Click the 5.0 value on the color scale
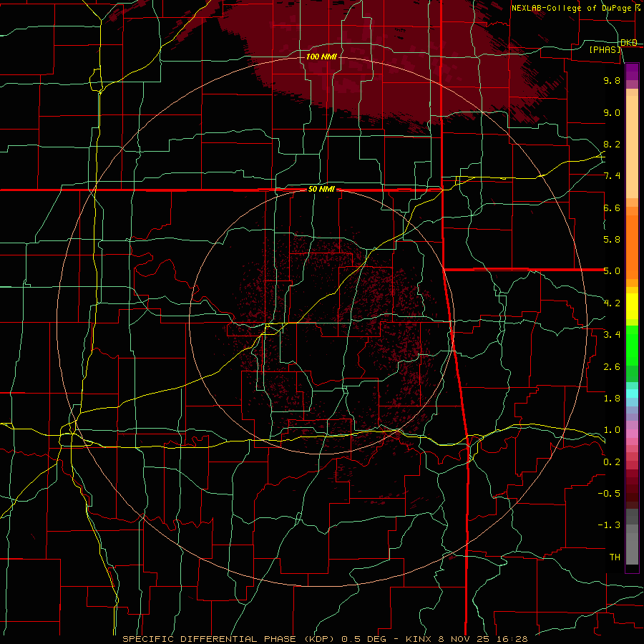Screen dimensions: 644x644 point(612,271)
